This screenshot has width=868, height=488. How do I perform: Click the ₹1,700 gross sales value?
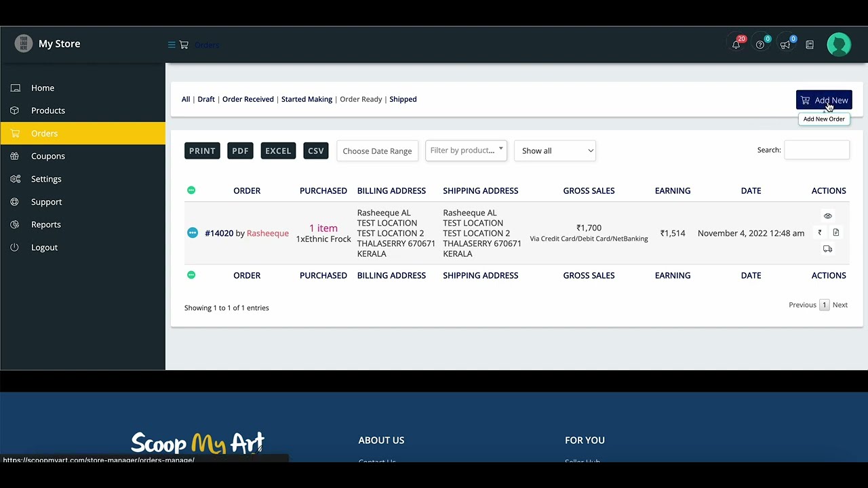pyautogui.click(x=589, y=228)
